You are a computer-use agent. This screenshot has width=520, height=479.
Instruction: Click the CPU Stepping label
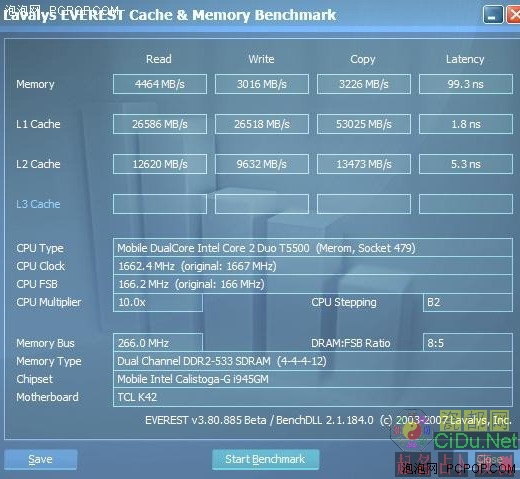point(344,302)
